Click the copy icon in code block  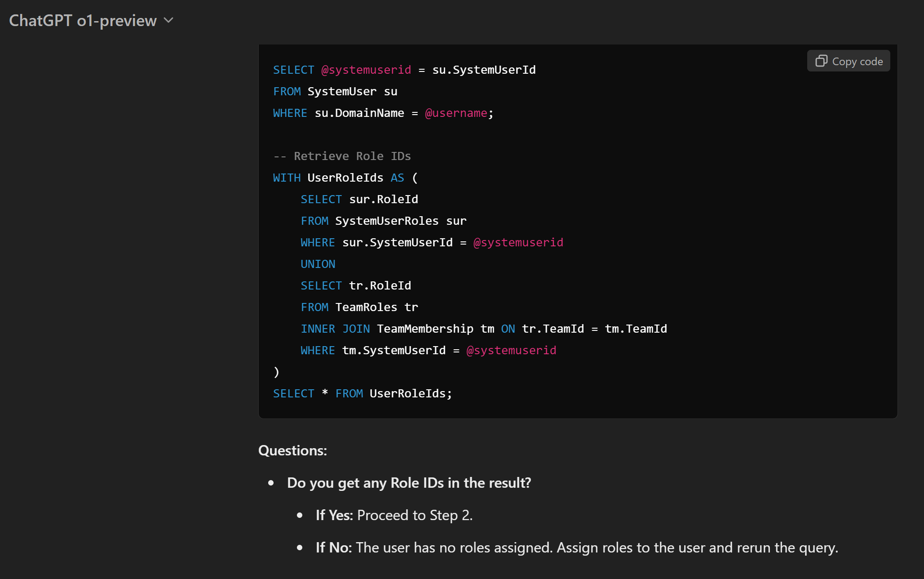821,61
